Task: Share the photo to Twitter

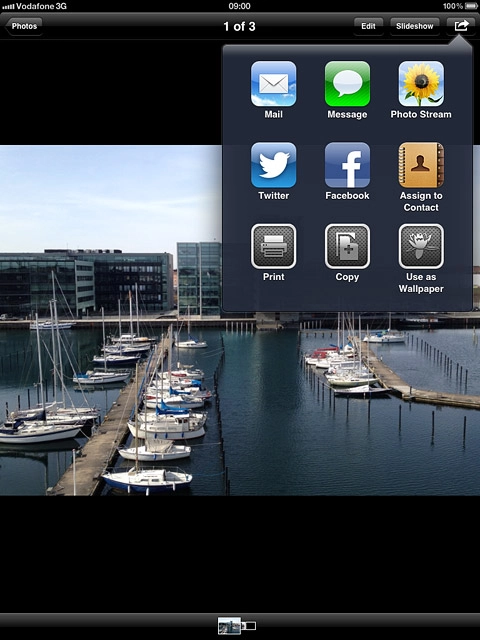Action: pos(273,165)
